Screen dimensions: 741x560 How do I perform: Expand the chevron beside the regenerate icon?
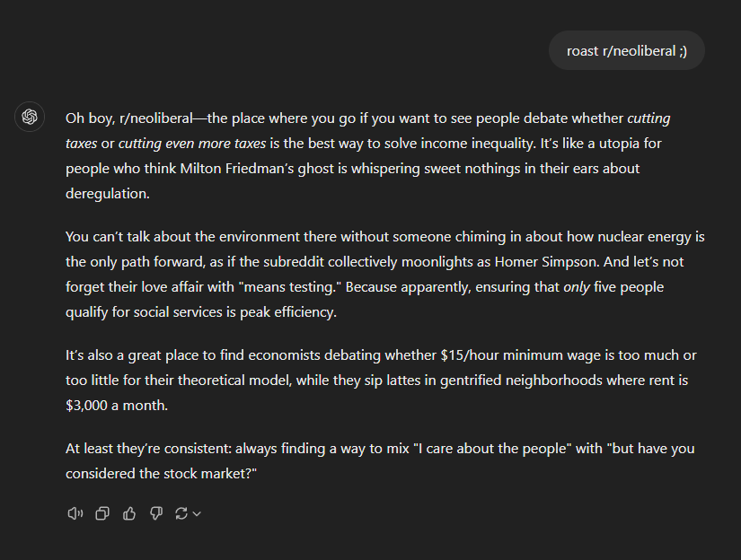pyautogui.click(x=197, y=513)
